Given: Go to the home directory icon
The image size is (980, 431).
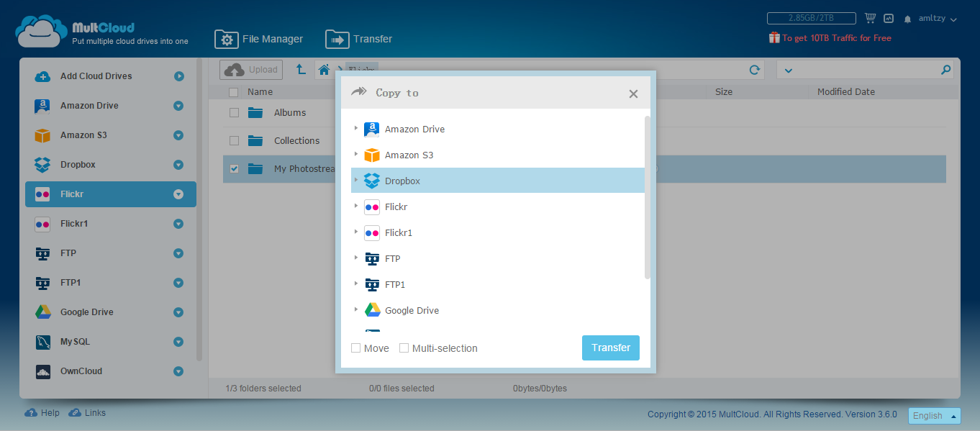Looking at the screenshot, I should [325, 70].
